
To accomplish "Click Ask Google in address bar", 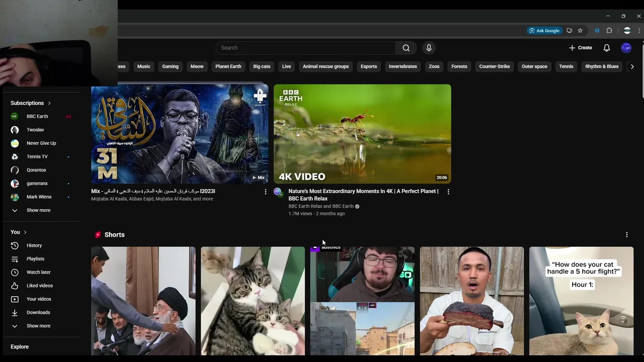I will coord(544,31).
